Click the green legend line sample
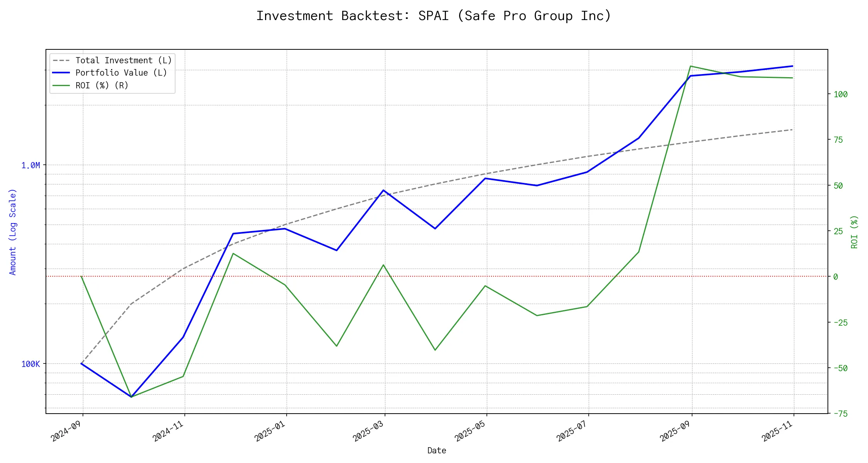Image resolution: width=868 pixels, height=463 pixels. [61, 85]
